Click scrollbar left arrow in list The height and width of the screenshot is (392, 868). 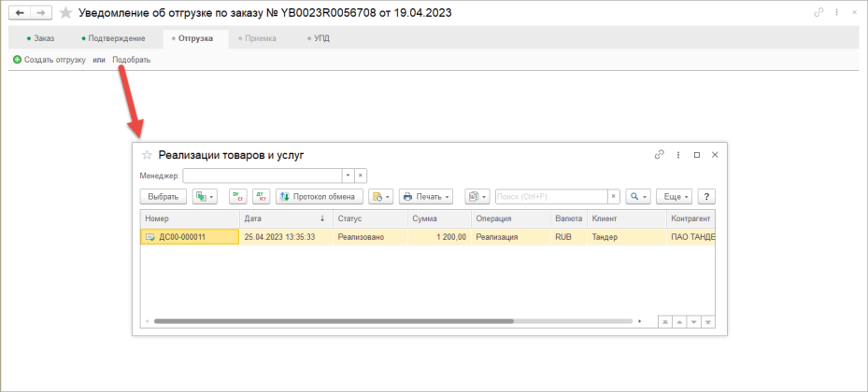tap(148, 321)
